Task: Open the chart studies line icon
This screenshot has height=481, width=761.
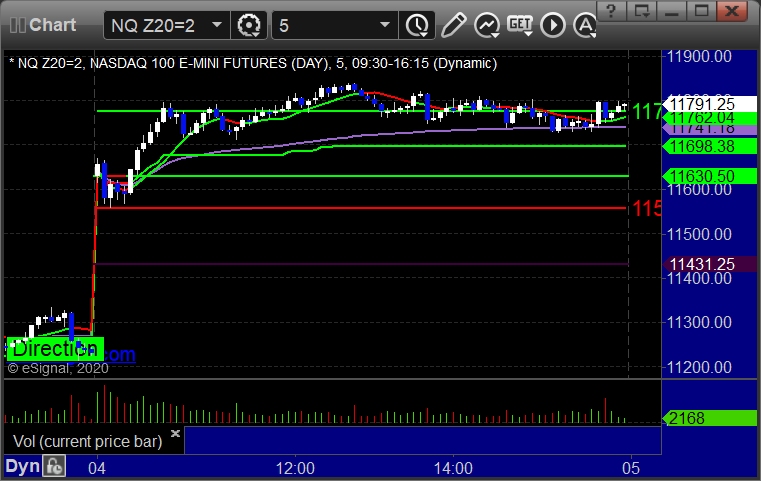Action: (x=487, y=25)
